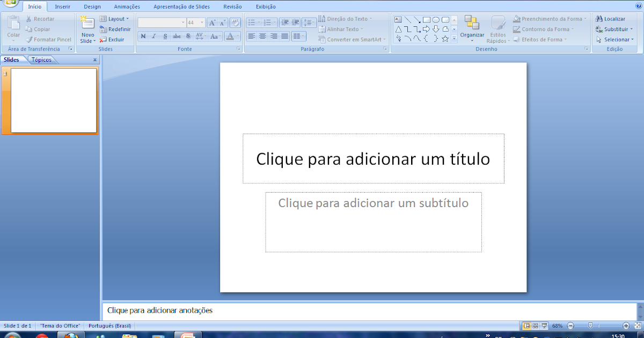Toggle italic formatting

click(154, 36)
